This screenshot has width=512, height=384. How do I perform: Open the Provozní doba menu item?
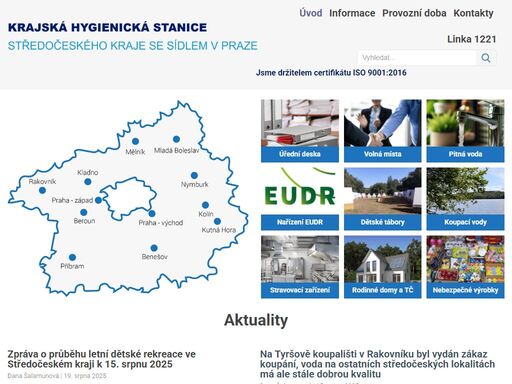coord(414,13)
